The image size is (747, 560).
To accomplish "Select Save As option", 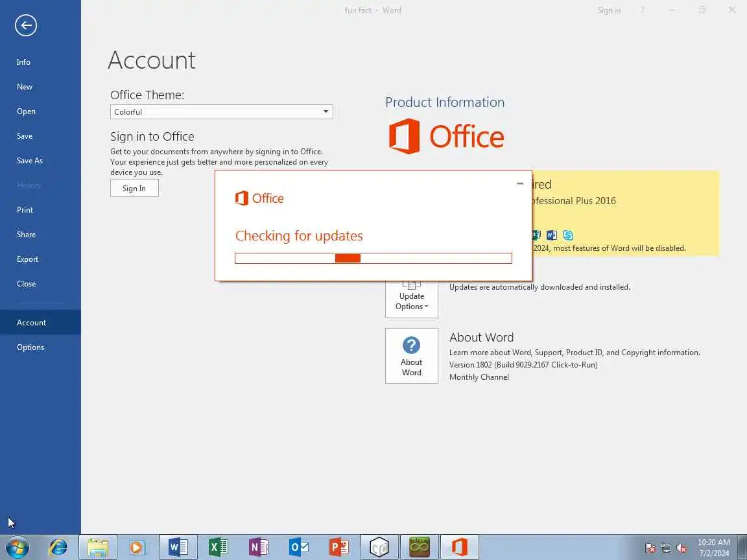I will [x=30, y=161].
